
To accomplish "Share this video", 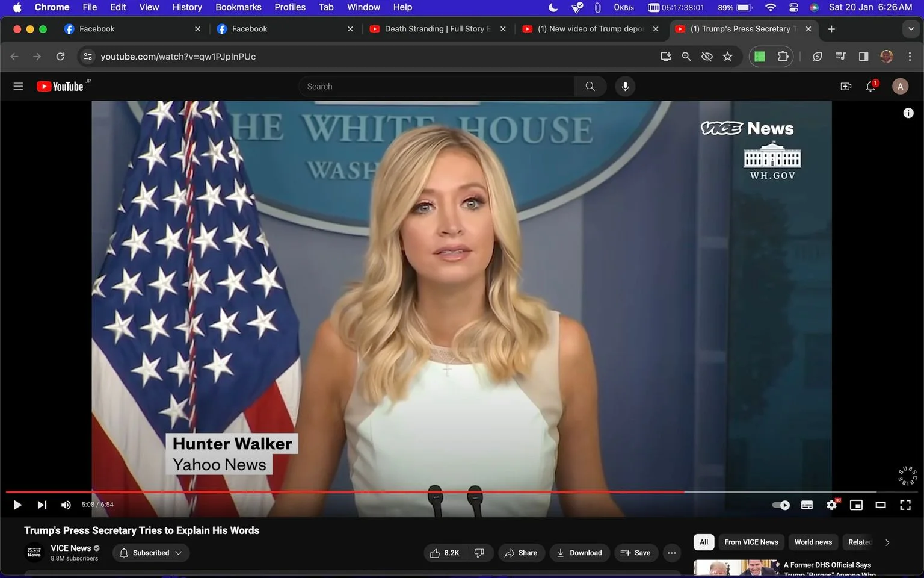I will click(522, 553).
